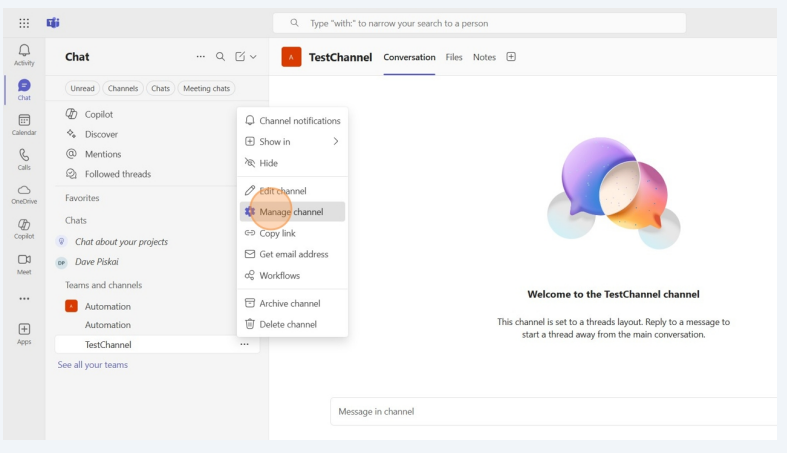Open the new chat dropdown arrow
This screenshot has height=453, width=787.
pyautogui.click(x=253, y=57)
